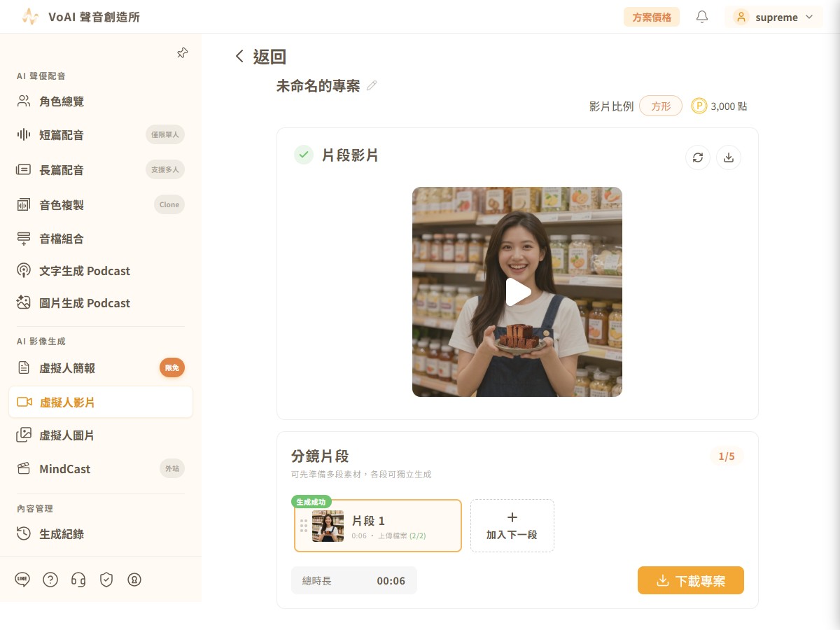Open 音檔組合 in the sidebar
The height and width of the screenshot is (630, 840).
pyautogui.click(x=101, y=238)
